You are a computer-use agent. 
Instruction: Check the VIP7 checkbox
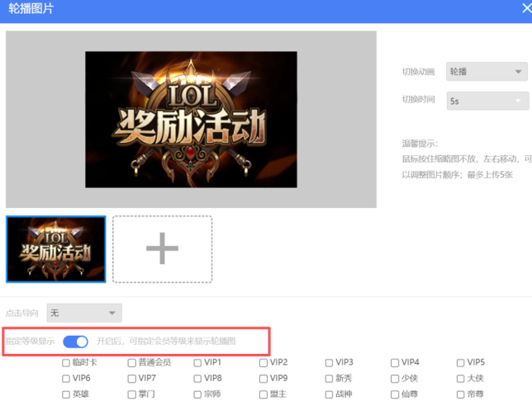tap(131, 379)
